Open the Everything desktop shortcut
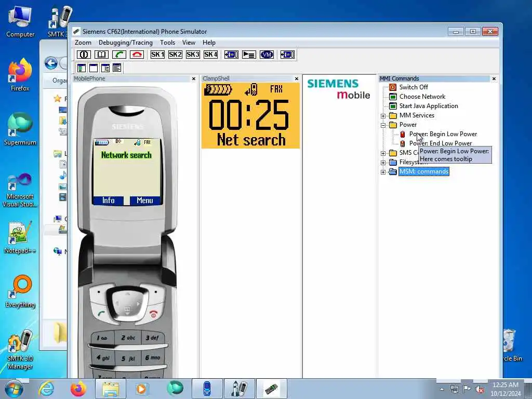 coord(20,292)
